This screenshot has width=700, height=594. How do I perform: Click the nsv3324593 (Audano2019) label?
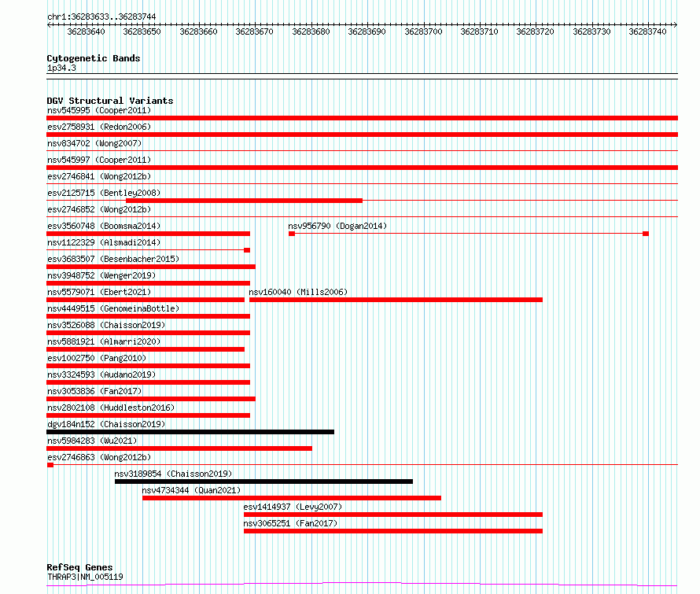click(101, 374)
